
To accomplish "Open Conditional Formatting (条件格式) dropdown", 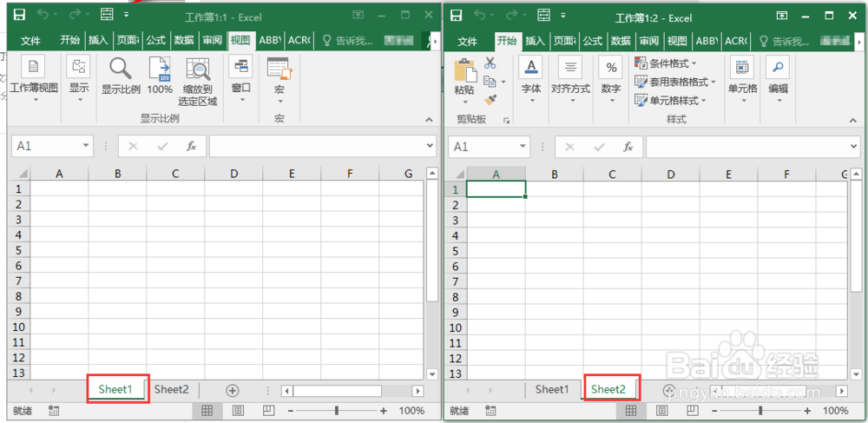I will click(x=666, y=63).
